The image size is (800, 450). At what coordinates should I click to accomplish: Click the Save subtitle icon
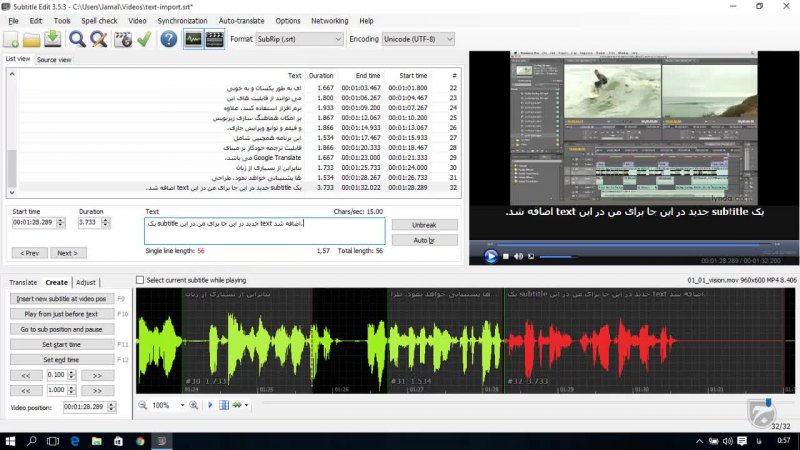click(53, 39)
